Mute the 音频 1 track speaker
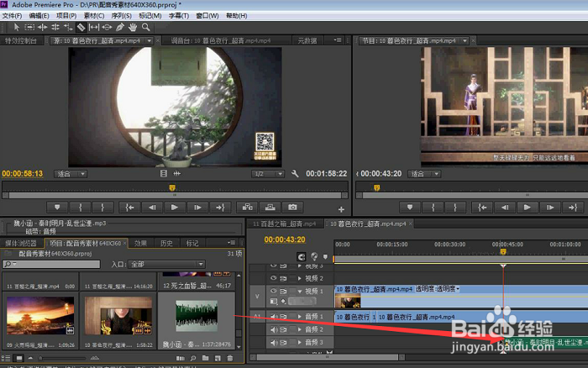Image resolution: width=588 pixels, height=368 pixels. click(x=274, y=317)
